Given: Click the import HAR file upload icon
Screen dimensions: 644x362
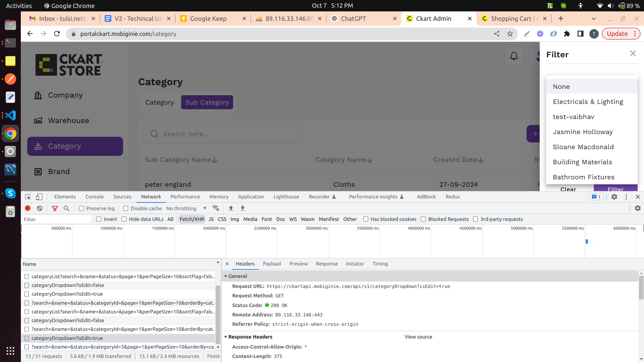Looking at the screenshot, I should click(x=231, y=208).
